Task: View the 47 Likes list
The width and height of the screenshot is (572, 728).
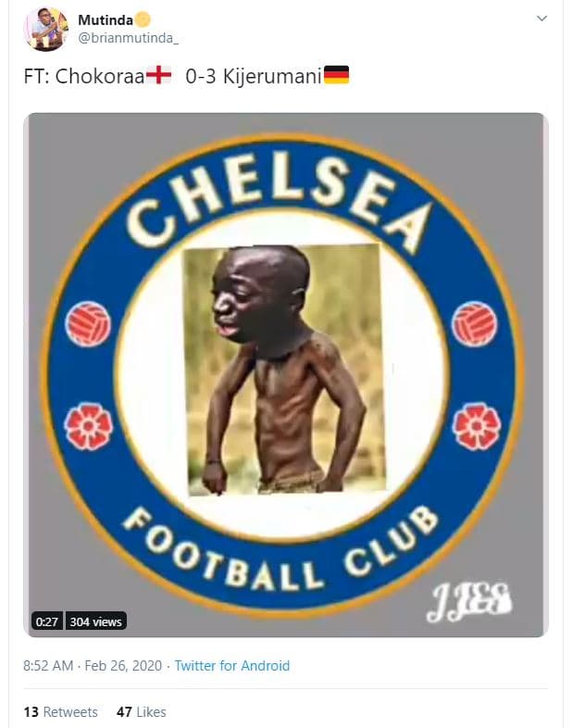Action: [141, 711]
